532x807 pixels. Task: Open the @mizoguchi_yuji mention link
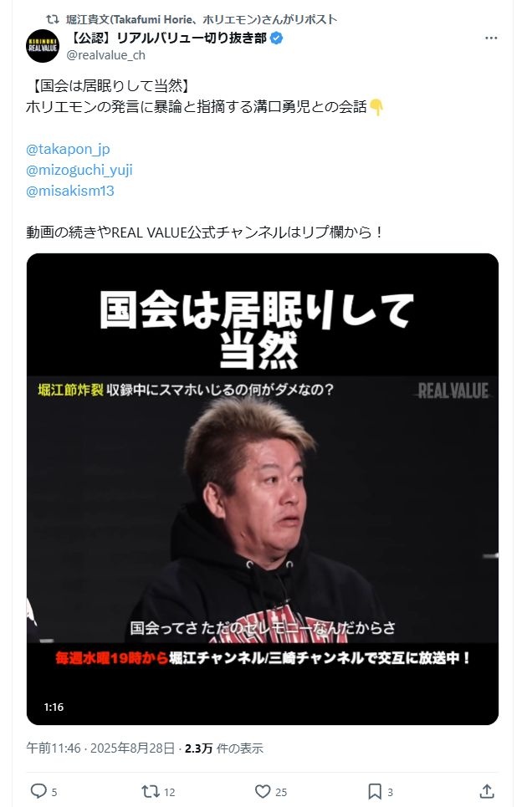79,170
